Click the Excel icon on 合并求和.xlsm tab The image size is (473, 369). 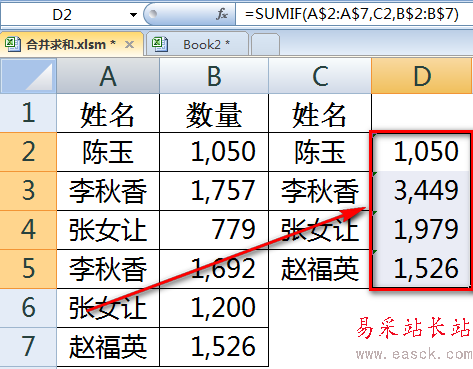point(13,44)
